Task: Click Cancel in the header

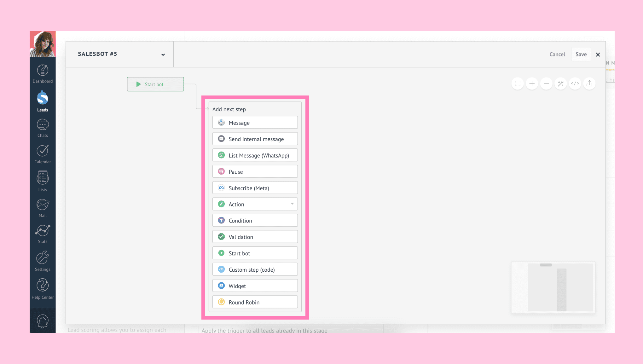Action: 557,54
